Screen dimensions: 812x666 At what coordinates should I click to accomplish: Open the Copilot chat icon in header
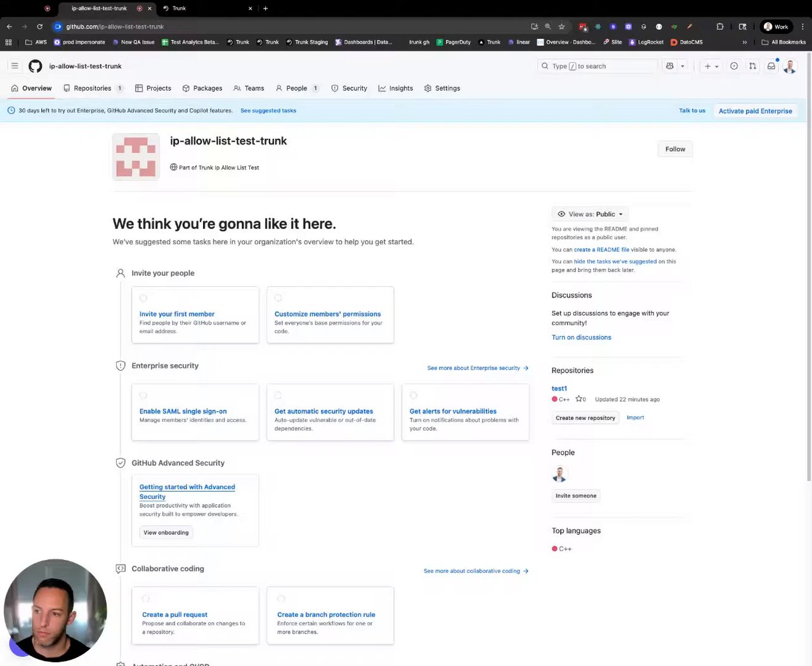(x=670, y=66)
